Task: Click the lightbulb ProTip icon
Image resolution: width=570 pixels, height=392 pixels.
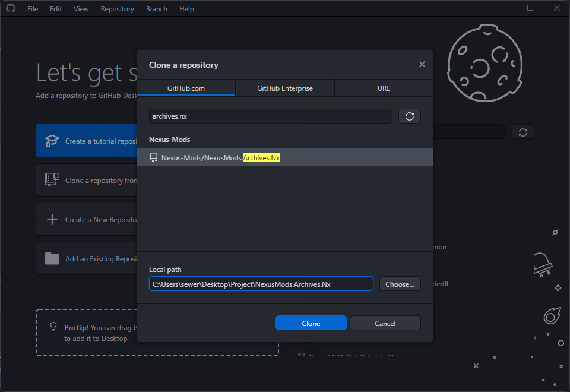Action: coord(53,327)
